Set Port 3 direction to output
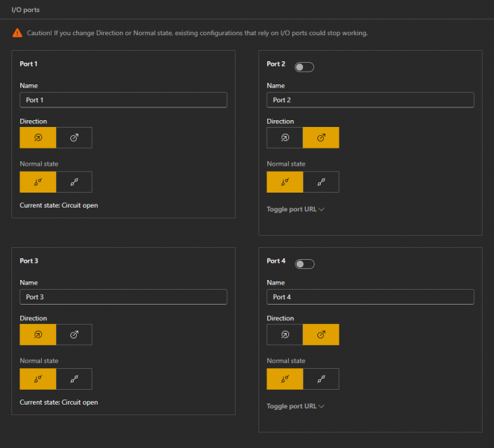Image resolution: width=494 pixels, height=448 pixels. 74,335
